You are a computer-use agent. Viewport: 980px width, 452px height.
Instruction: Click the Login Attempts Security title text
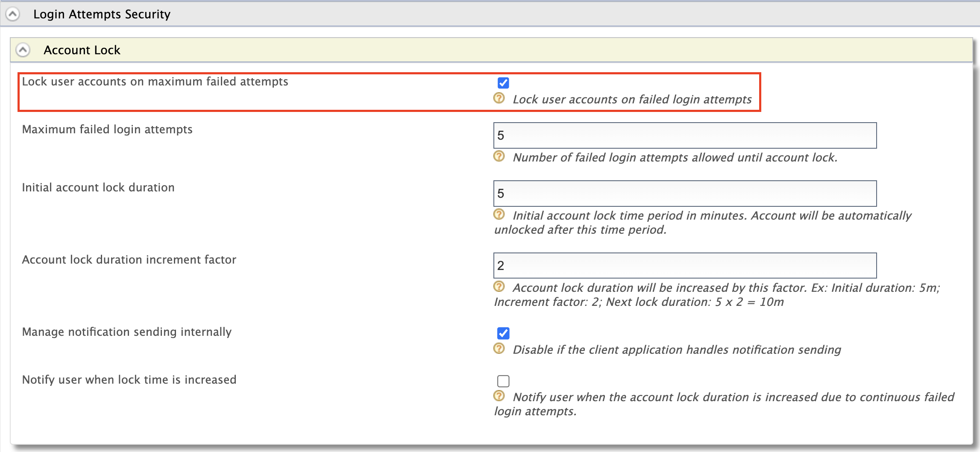coord(102,13)
